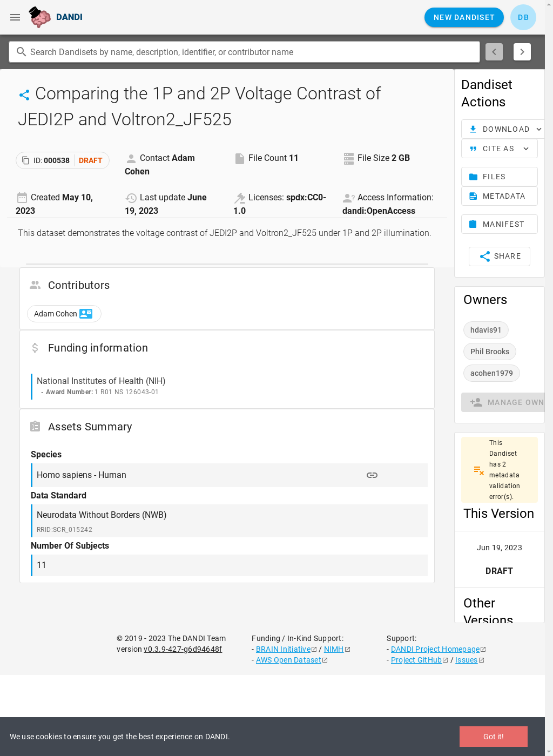Click the RRID:SCR_015242 text
The image size is (553, 756).
pyautogui.click(x=64, y=530)
